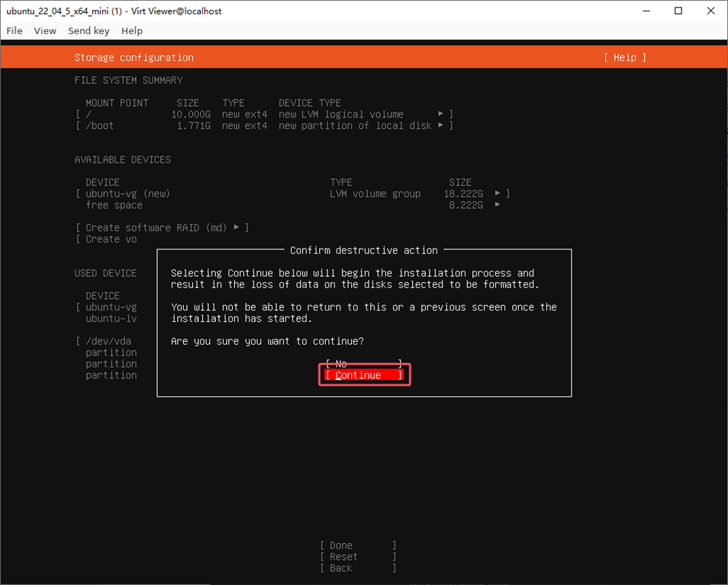Open the File menu
The width and height of the screenshot is (728, 585).
(x=14, y=31)
